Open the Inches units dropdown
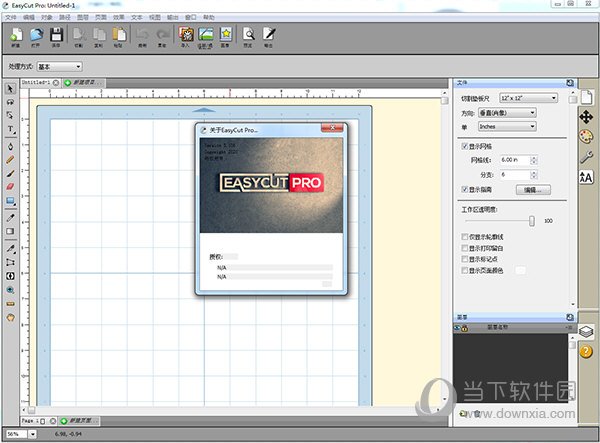The height and width of the screenshot is (443, 600). (507, 127)
